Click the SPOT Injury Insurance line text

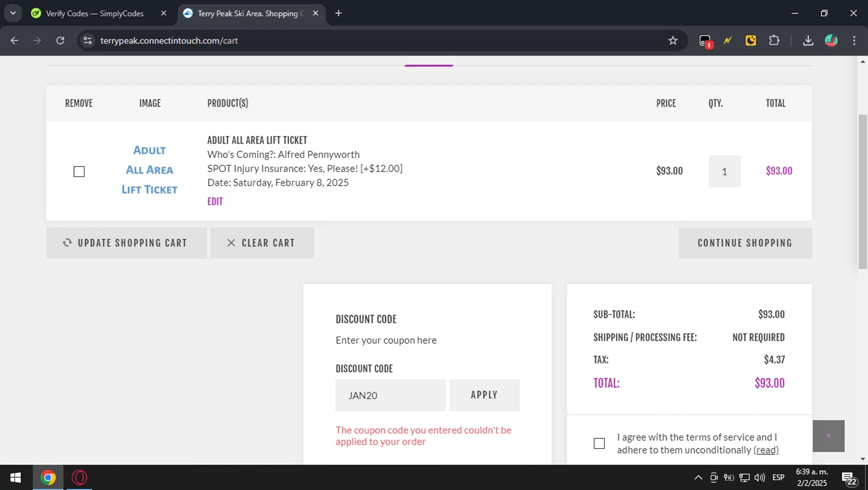pyautogui.click(x=305, y=168)
